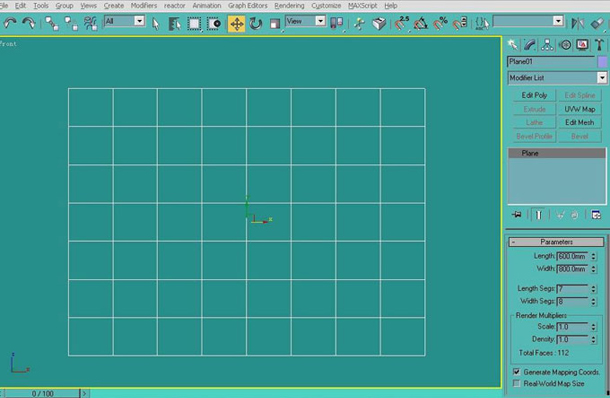Collapse the Parameters rollout

(x=556, y=242)
